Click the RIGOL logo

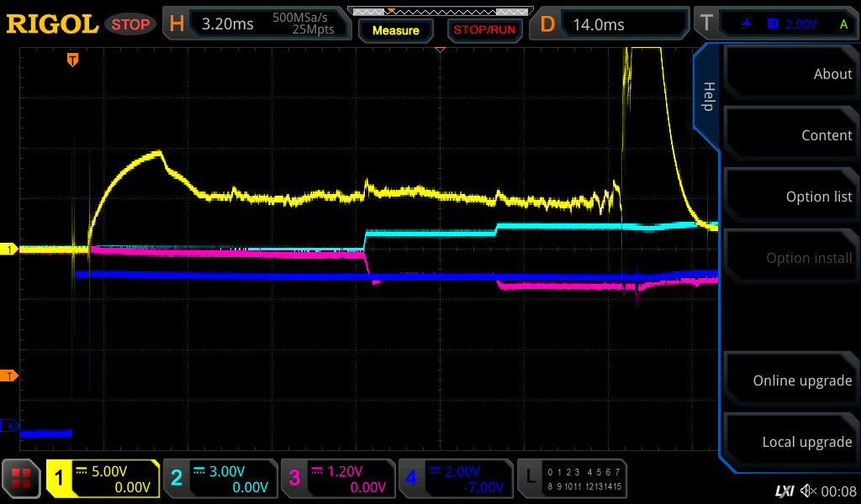[52, 24]
